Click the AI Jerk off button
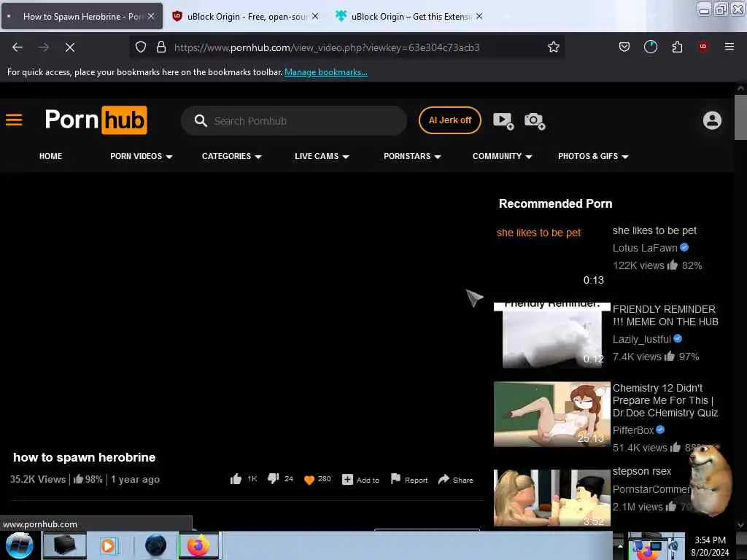The height and width of the screenshot is (560, 747). (x=449, y=120)
